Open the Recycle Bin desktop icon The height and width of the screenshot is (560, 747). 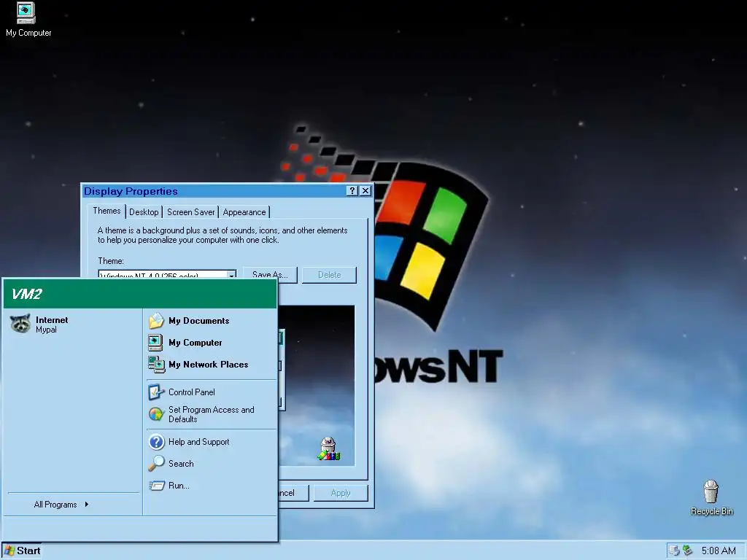pyautogui.click(x=711, y=497)
